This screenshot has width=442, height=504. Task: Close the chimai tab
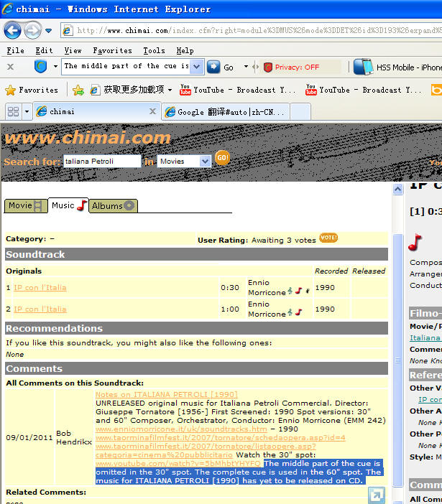tap(153, 111)
